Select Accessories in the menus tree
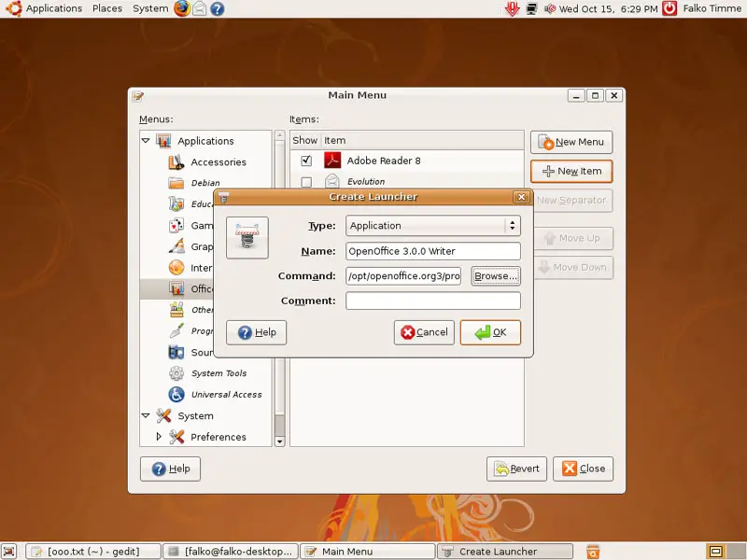 (218, 161)
